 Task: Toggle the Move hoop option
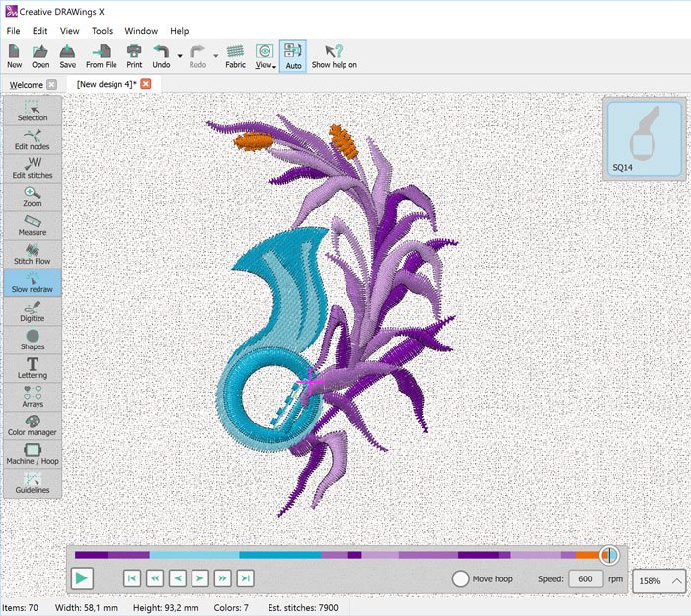tap(461, 578)
